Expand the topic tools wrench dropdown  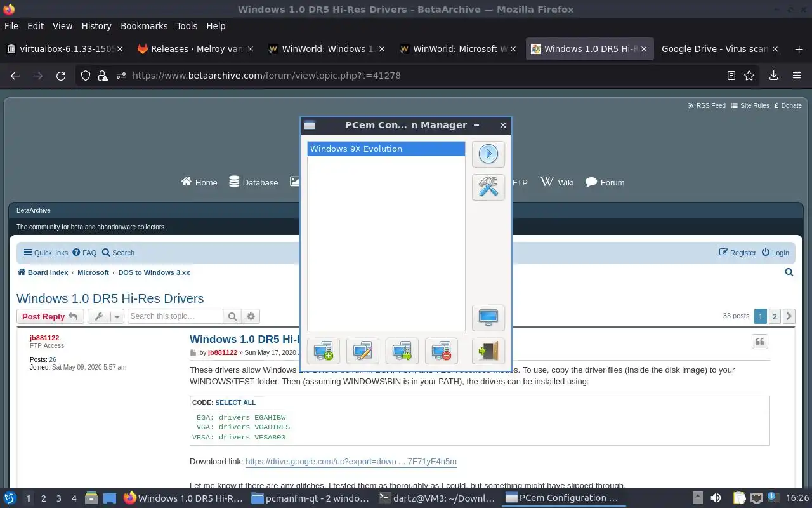pyautogui.click(x=105, y=316)
